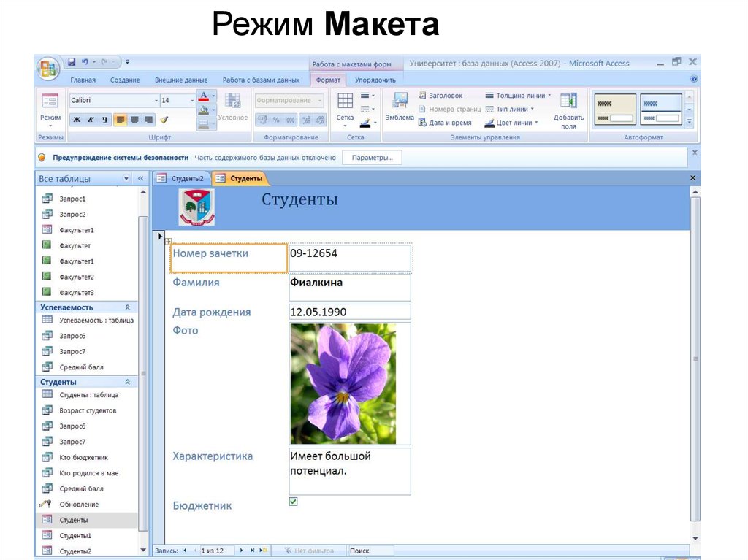
Task: Click the Save icon in quick access toolbar
Action: pos(72,63)
